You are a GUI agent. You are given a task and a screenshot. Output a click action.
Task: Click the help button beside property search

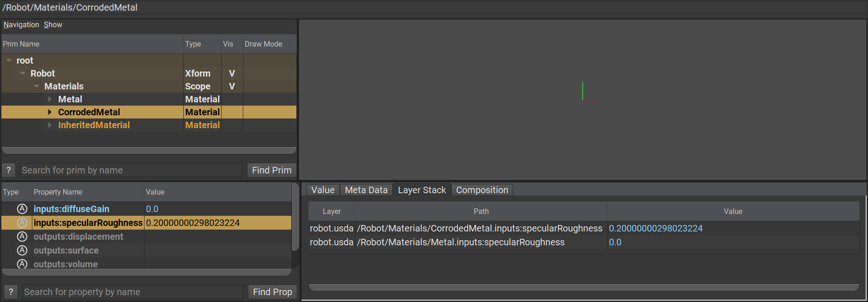click(x=11, y=292)
